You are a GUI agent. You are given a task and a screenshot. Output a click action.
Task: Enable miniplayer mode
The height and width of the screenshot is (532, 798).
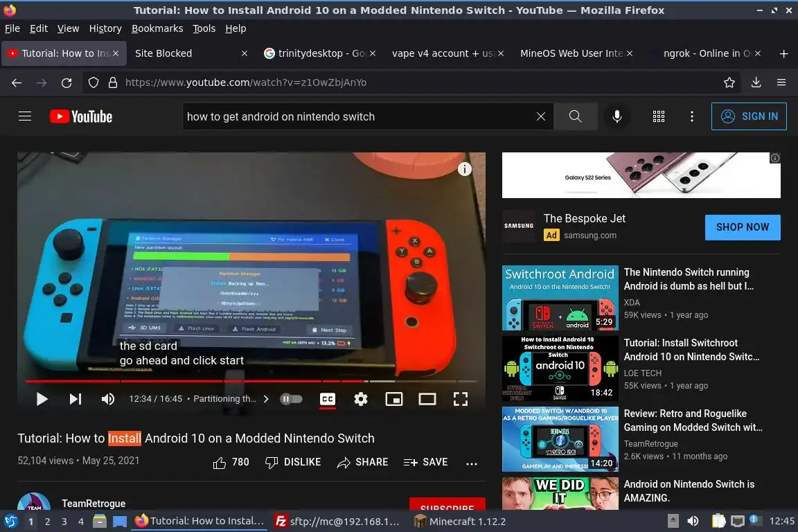coord(394,399)
